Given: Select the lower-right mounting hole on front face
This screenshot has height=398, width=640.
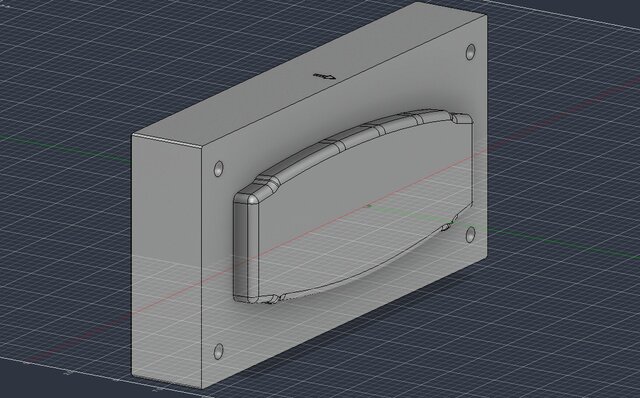Looking at the screenshot, I should [471, 234].
